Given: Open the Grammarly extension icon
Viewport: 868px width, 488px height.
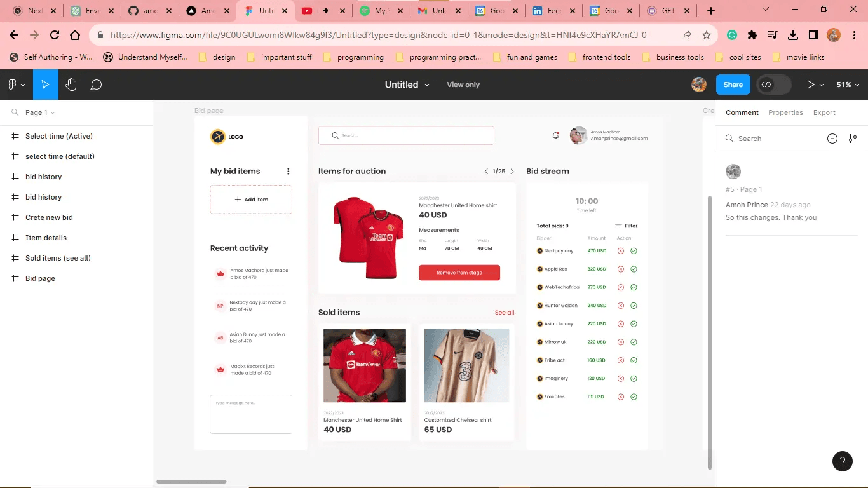Looking at the screenshot, I should 732,35.
